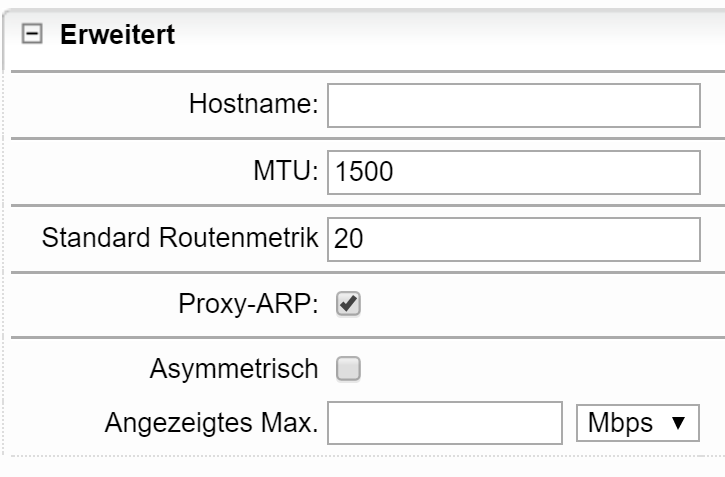
Task: Click the MTU label text
Action: [285, 172]
